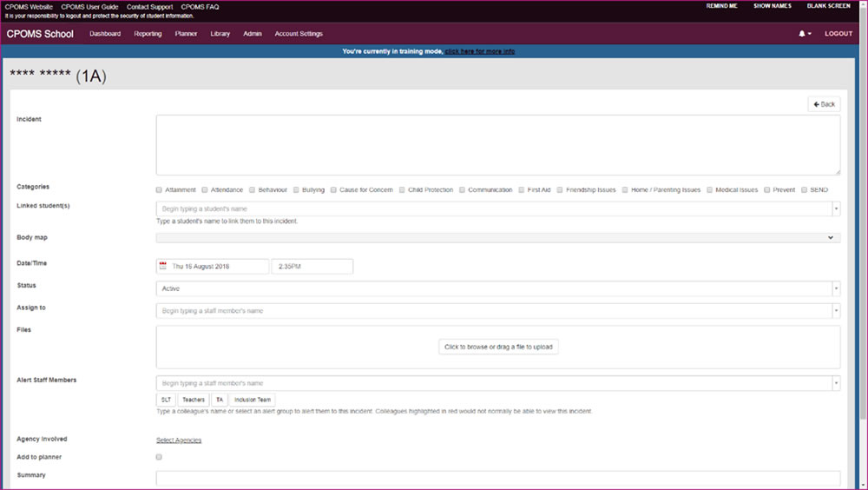Open Account Settings
Screen dimensions: 868x490
(299, 34)
